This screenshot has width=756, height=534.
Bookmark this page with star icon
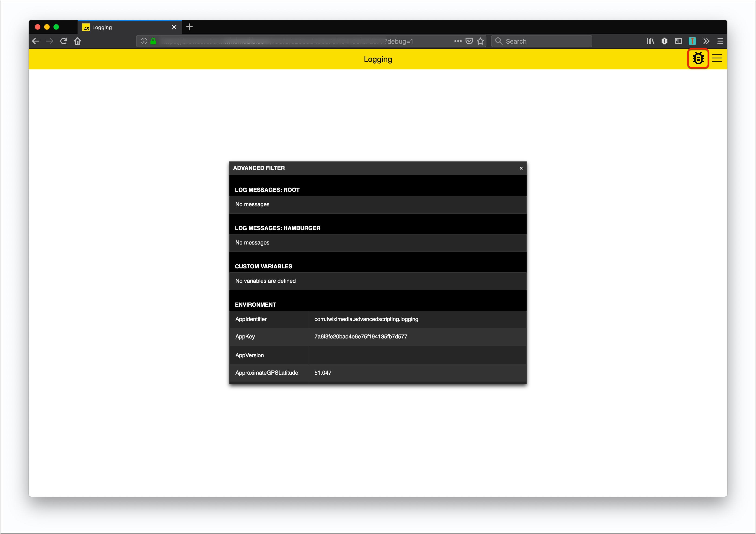(x=480, y=41)
